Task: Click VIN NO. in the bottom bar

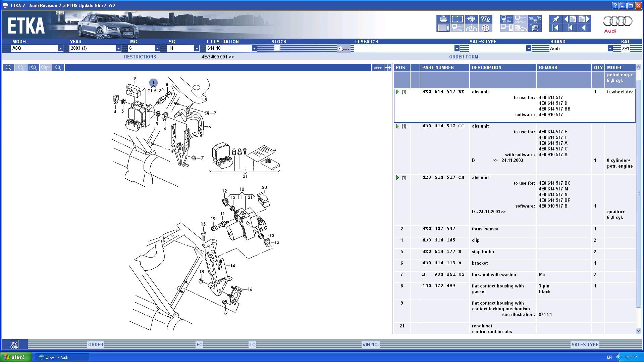Action: (x=371, y=345)
